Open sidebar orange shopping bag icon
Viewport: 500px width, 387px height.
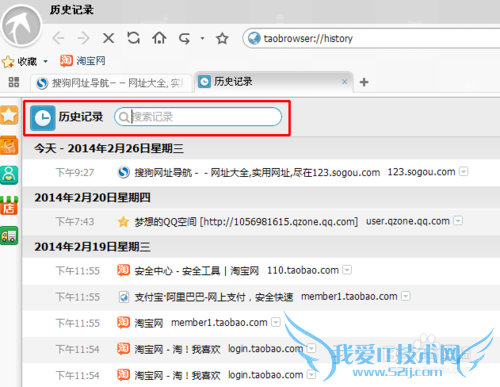(x=9, y=145)
